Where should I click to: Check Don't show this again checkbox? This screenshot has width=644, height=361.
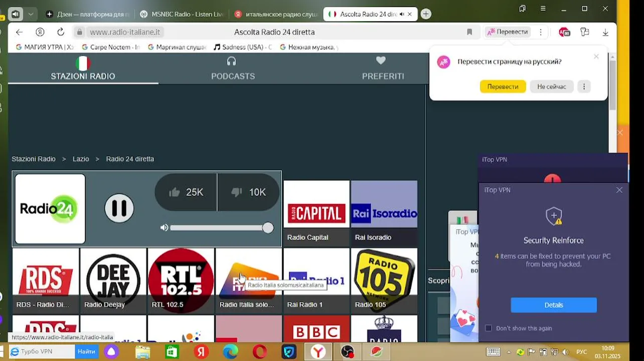coord(489,328)
